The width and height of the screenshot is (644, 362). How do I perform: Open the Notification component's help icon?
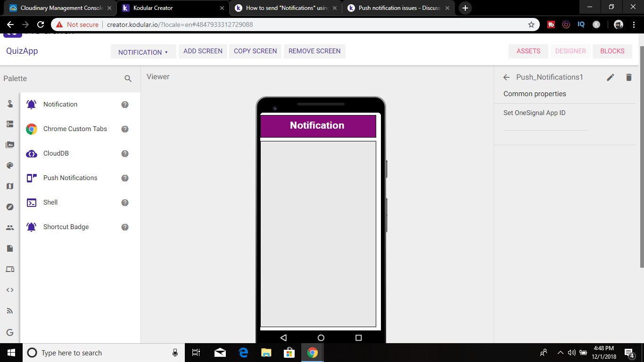pos(125,105)
